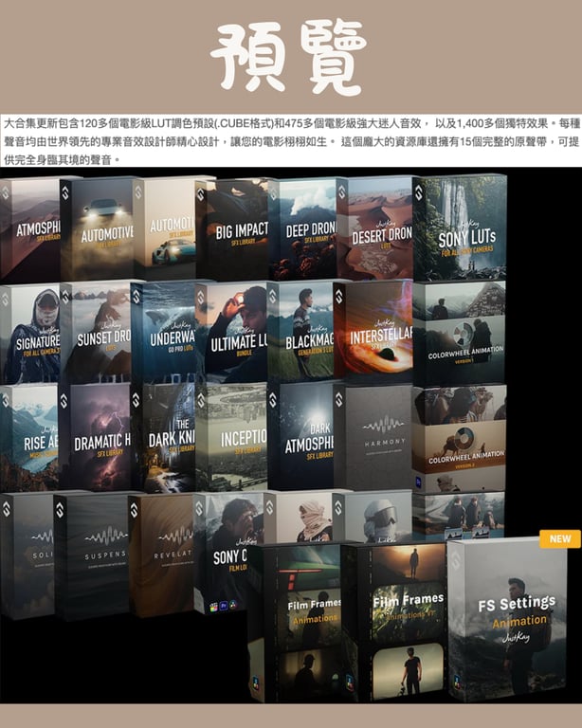Screen dimensions: 582x728
Task: Select the box showing ski goggles person
Action: point(373,518)
